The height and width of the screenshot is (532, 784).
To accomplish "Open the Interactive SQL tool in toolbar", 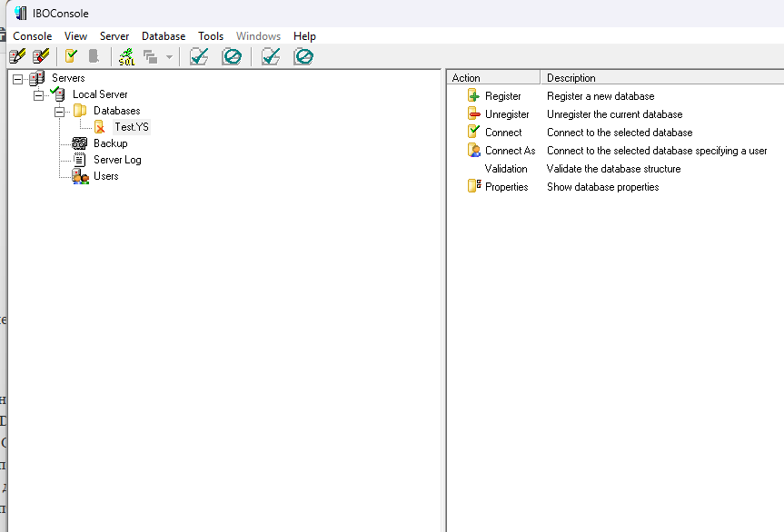I will click(x=126, y=57).
